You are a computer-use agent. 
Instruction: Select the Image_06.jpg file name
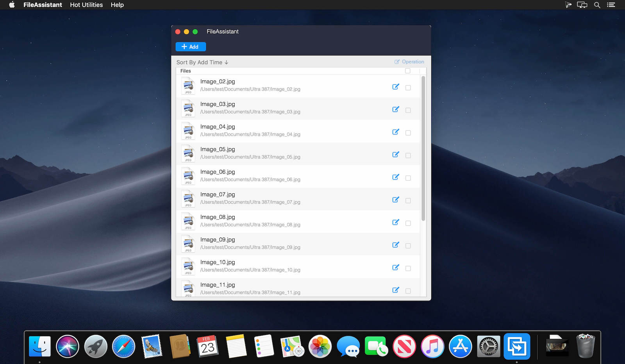coord(218,172)
